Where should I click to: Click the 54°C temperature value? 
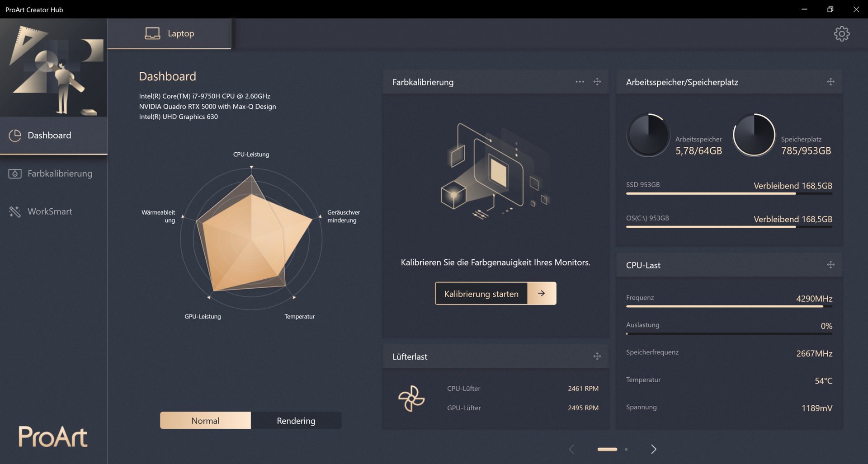pyautogui.click(x=823, y=381)
